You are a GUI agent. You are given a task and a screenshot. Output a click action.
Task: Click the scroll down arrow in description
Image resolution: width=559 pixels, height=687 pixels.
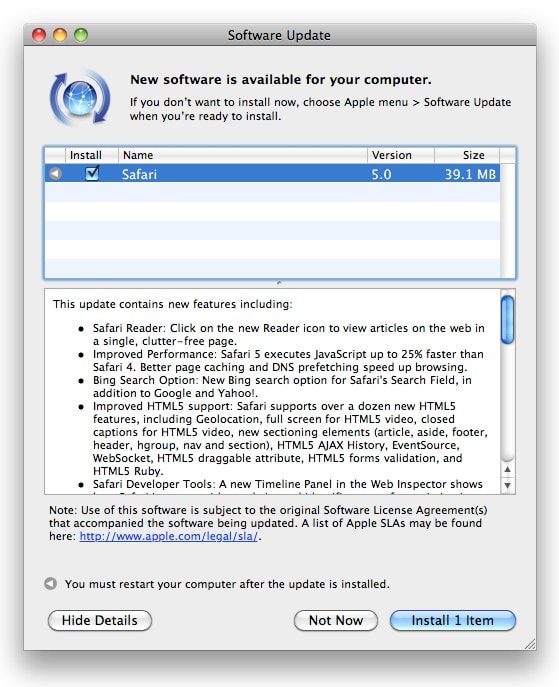pyautogui.click(x=507, y=485)
